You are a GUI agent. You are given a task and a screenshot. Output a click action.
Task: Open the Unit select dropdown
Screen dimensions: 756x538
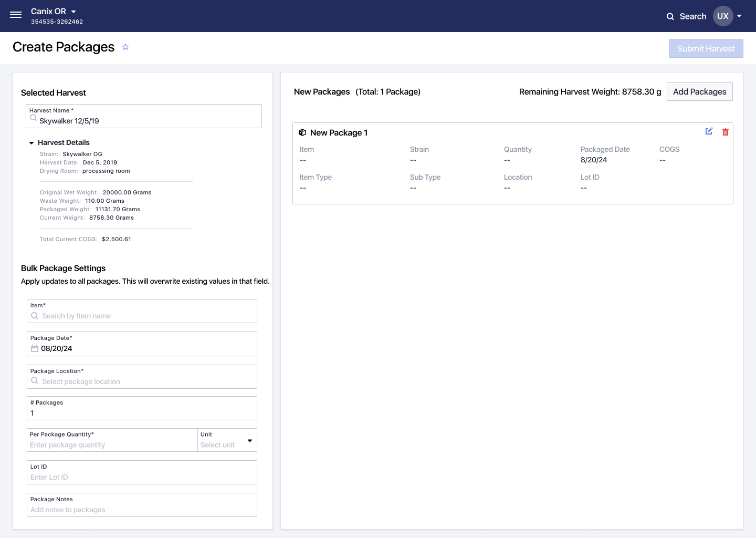[x=227, y=440]
